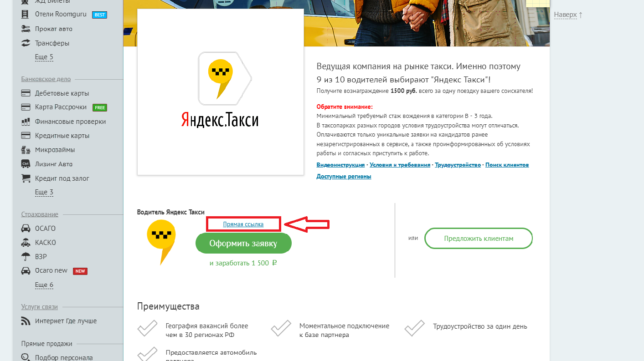This screenshot has width=644, height=361.
Task: Expand Еще 6 under Страхование
Action: pyautogui.click(x=44, y=285)
